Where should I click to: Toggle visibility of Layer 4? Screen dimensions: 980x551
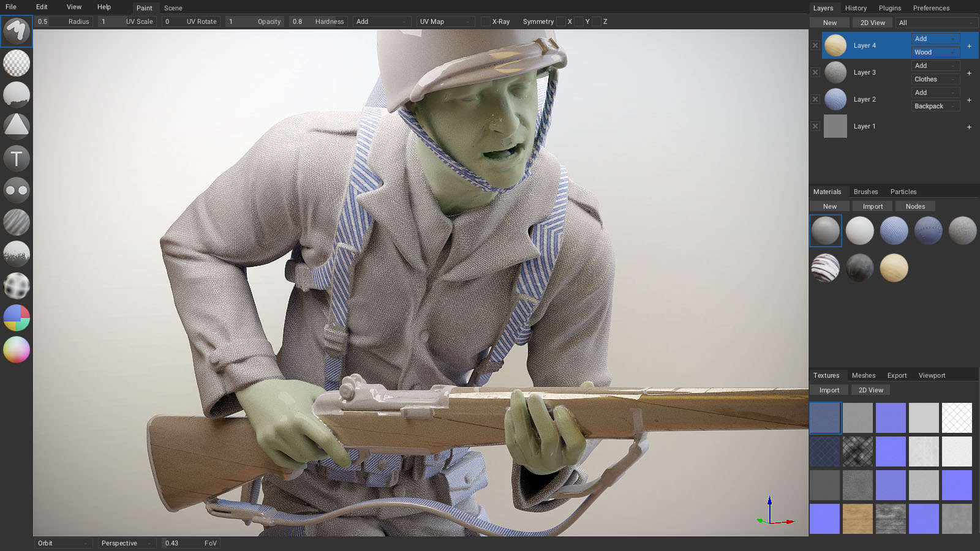point(815,45)
